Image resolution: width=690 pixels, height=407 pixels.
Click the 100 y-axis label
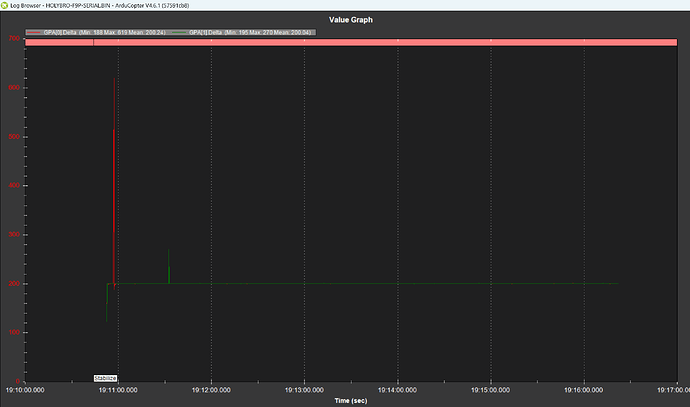pos(14,332)
